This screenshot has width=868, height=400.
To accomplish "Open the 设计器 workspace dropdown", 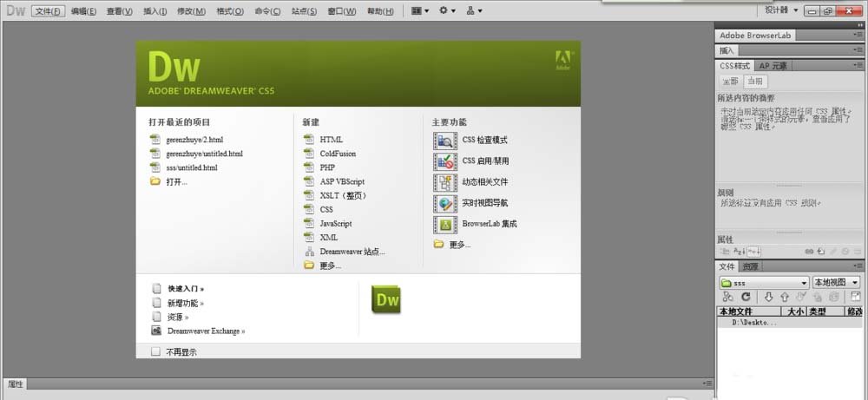I will pos(782,10).
